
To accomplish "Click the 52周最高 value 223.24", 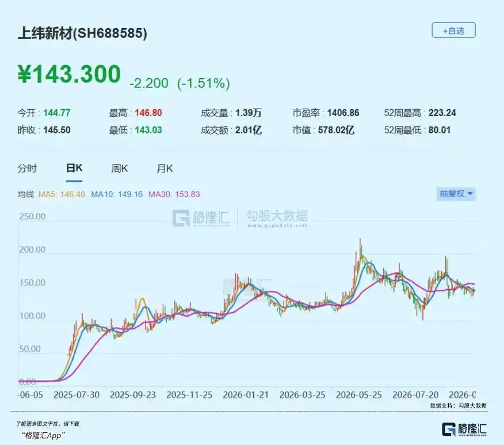I will 442,113.
